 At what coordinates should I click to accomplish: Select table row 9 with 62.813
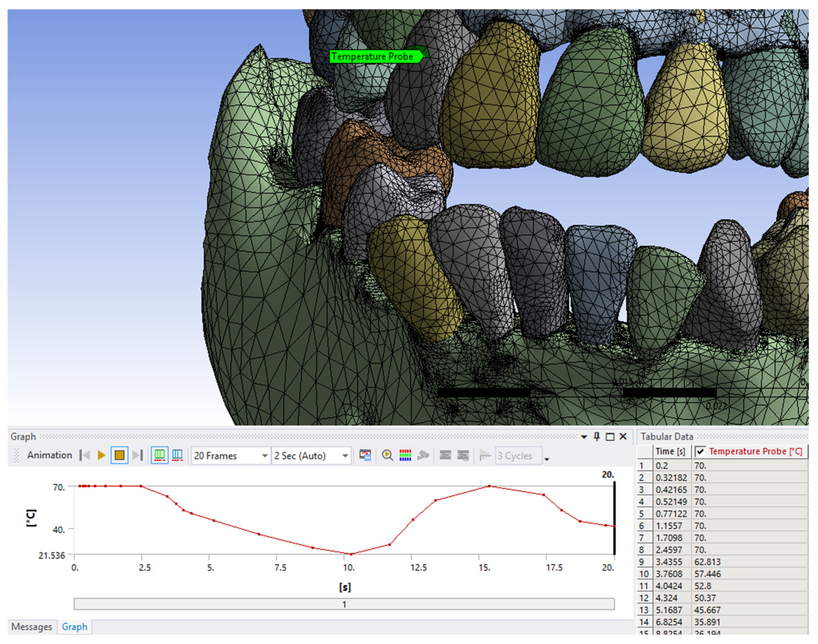707,562
